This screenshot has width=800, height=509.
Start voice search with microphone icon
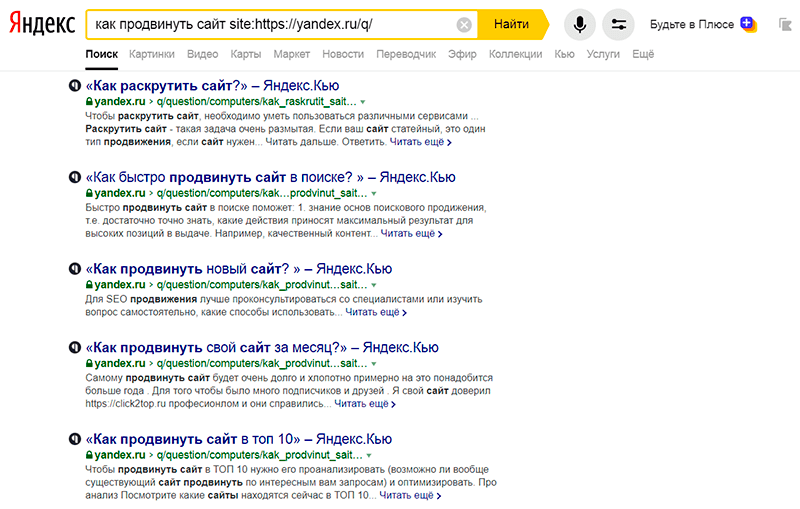[580, 24]
